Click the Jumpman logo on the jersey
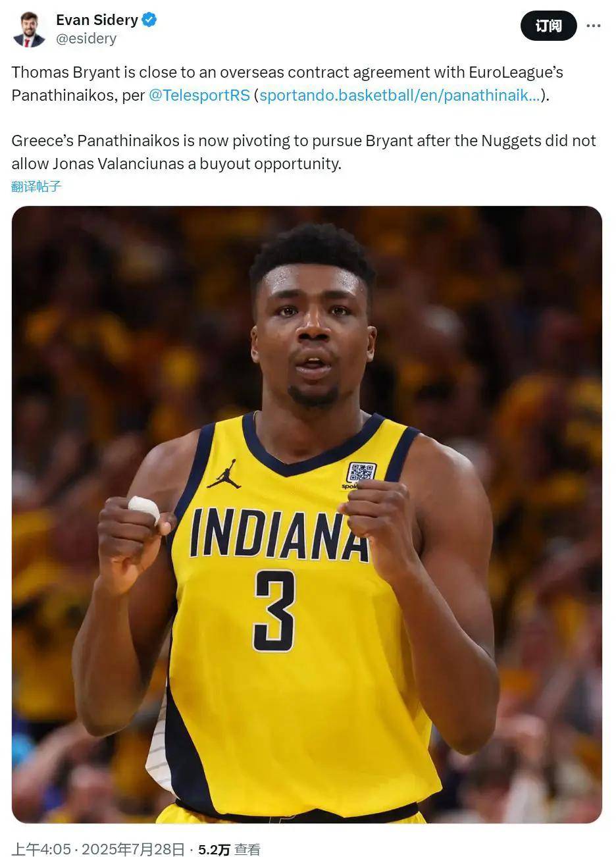This screenshot has height=857, width=616. [224, 474]
